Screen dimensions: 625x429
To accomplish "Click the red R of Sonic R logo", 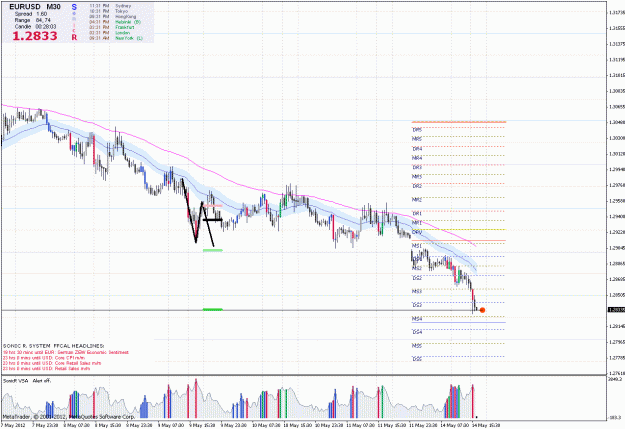I will pos(74,37).
